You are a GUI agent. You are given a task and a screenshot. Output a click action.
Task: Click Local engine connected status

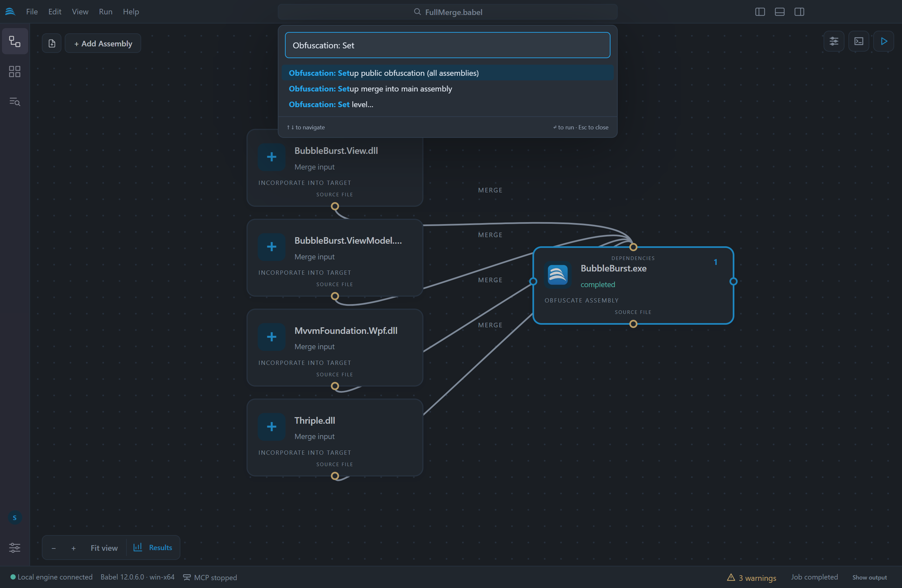(x=51, y=577)
